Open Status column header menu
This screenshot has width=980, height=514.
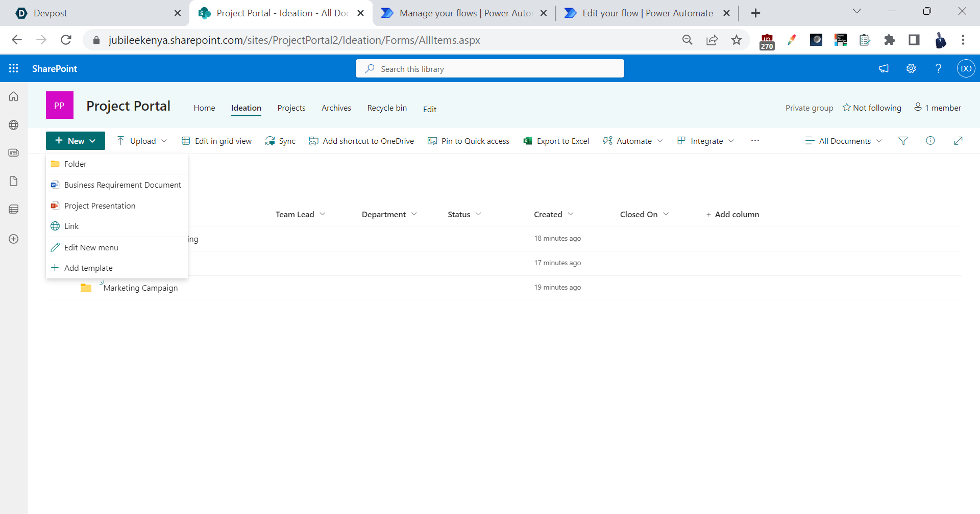pos(464,214)
